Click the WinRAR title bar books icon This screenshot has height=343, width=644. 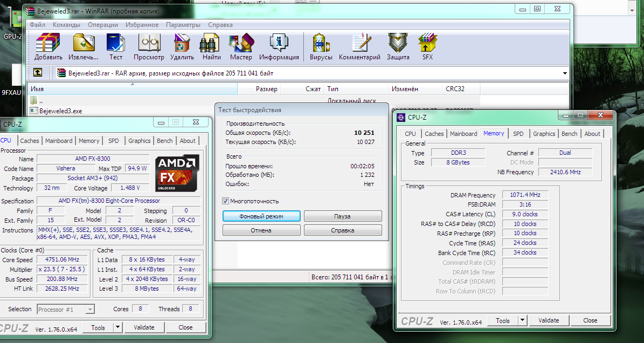pos(30,11)
